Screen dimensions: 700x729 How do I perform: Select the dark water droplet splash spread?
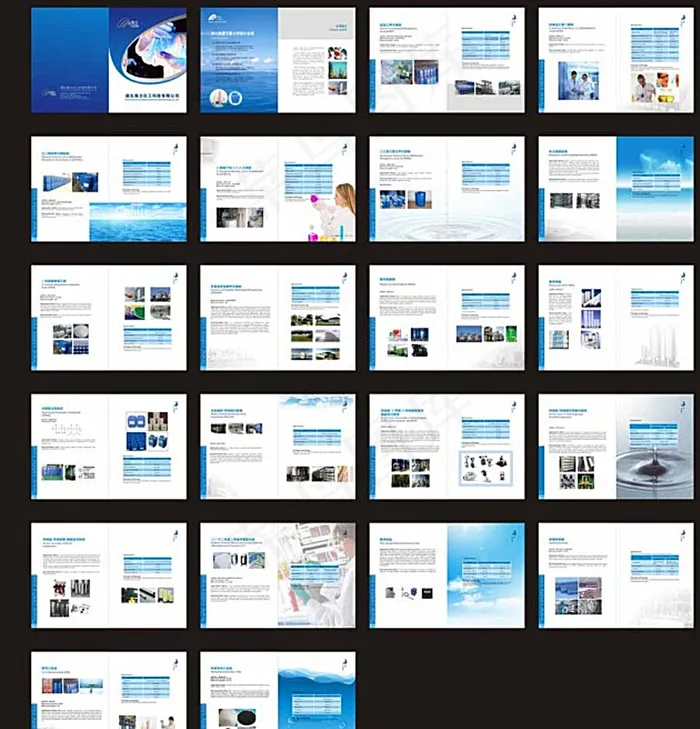(x=616, y=447)
